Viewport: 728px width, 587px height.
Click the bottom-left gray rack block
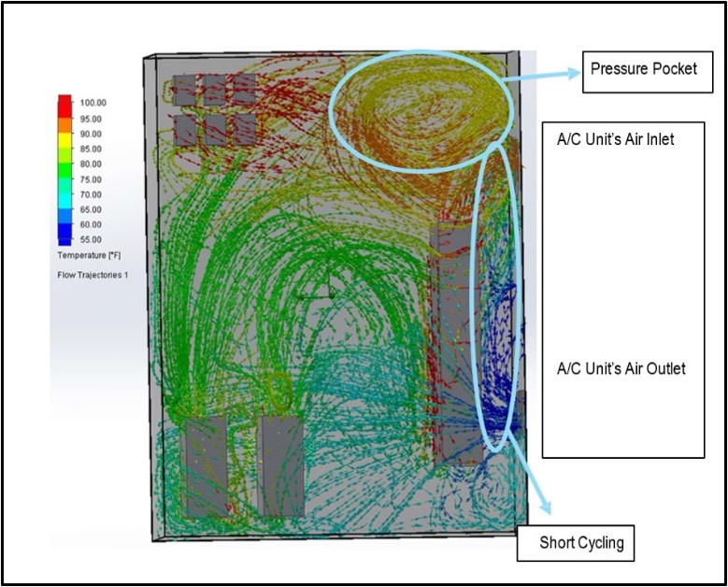pyautogui.click(x=207, y=466)
